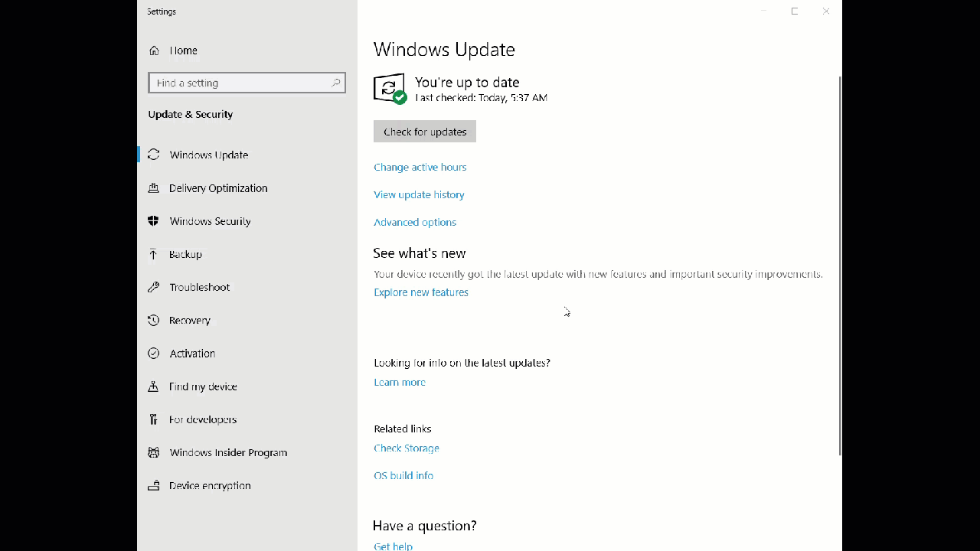Image resolution: width=980 pixels, height=551 pixels.
Task: Select Backup in the sidebar
Action: 247,254
